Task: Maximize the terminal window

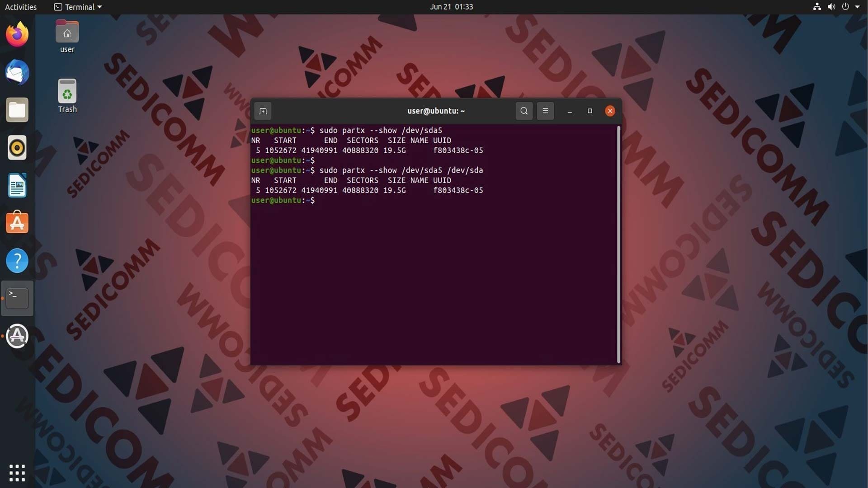Action: click(590, 111)
